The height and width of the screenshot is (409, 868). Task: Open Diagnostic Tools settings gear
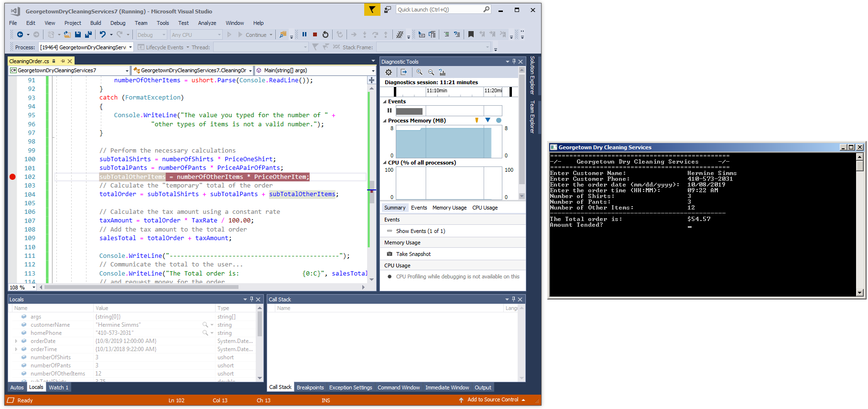(389, 72)
